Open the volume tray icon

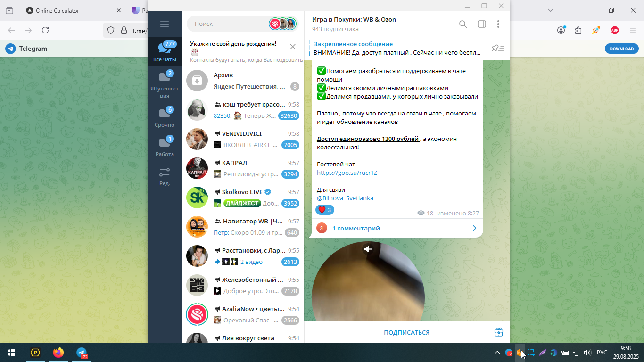point(587,353)
